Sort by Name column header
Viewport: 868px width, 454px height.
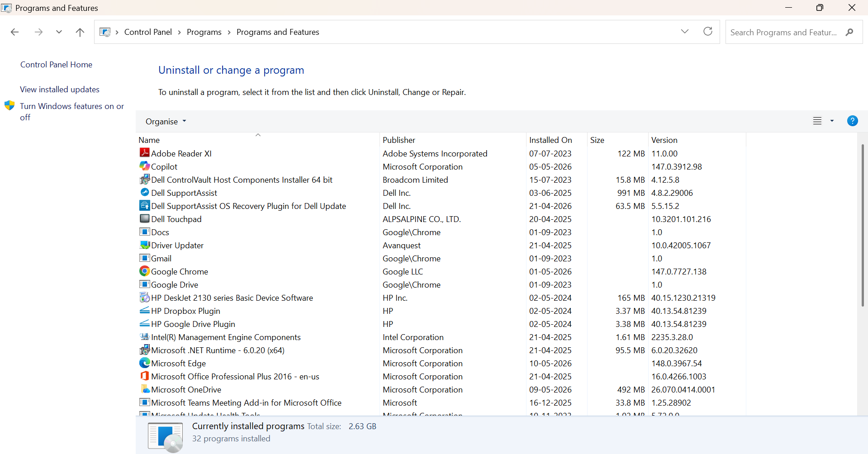click(x=258, y=140)
